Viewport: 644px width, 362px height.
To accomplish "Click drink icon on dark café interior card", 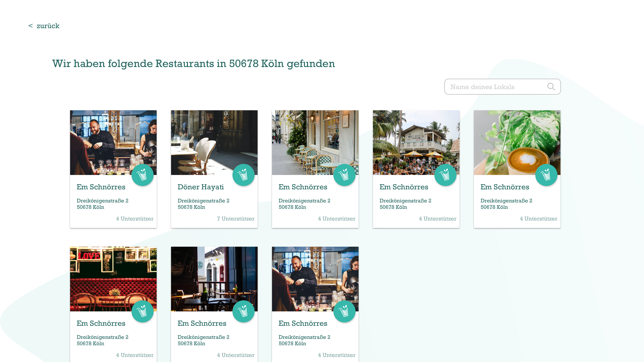I will [x=243, y=311].
